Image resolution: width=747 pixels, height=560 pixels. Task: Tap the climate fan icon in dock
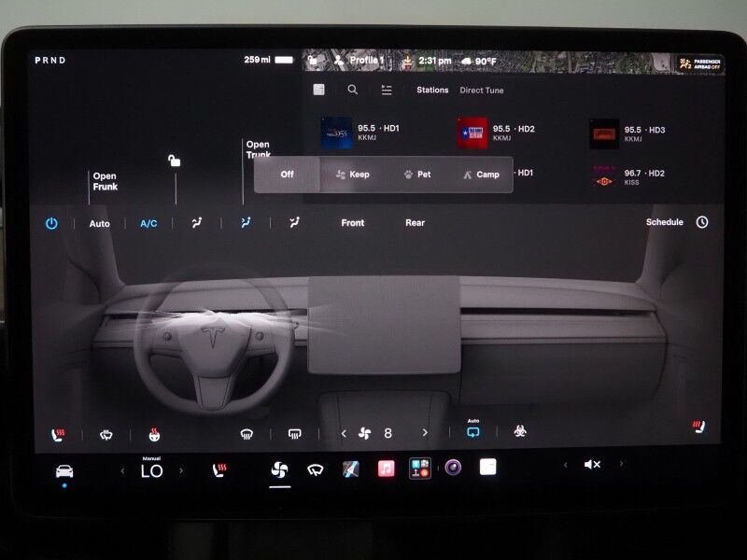tap(279, 470)
